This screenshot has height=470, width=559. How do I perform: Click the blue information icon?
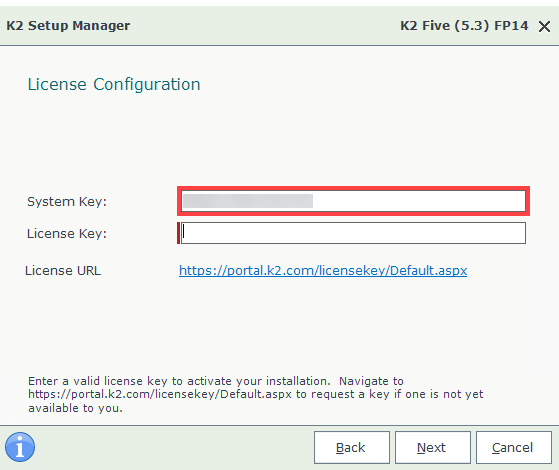point(20,447)
